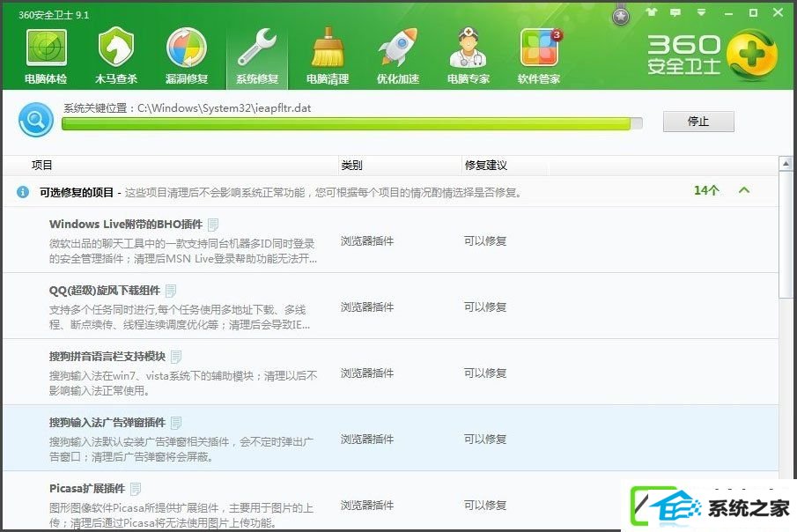
Task: Click the 360 plus logo emblem
Action: (752, 55)
